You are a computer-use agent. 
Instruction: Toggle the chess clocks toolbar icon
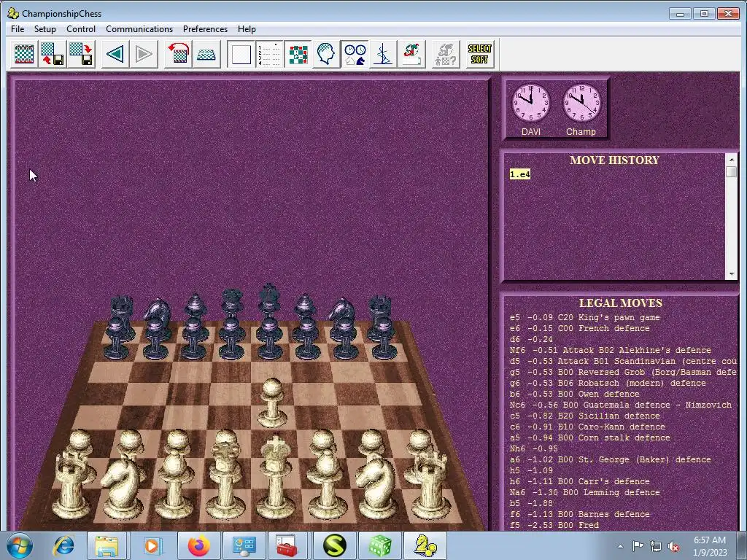(x=355, y=54)
